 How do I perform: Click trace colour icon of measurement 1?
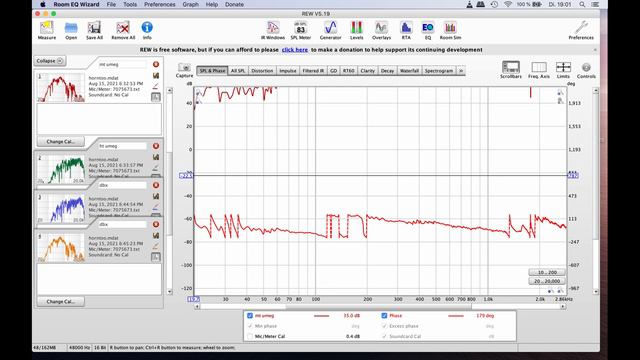click(156, 86)
